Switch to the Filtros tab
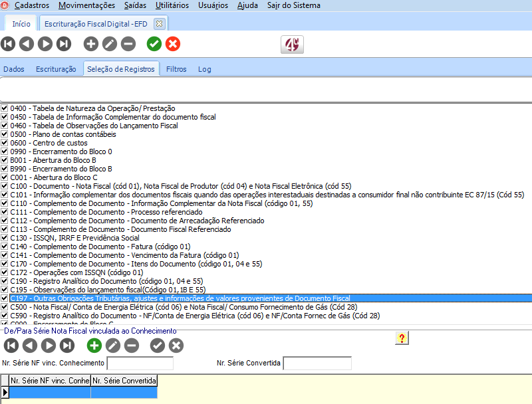This screenshot has width=532, height=404. 176,69
